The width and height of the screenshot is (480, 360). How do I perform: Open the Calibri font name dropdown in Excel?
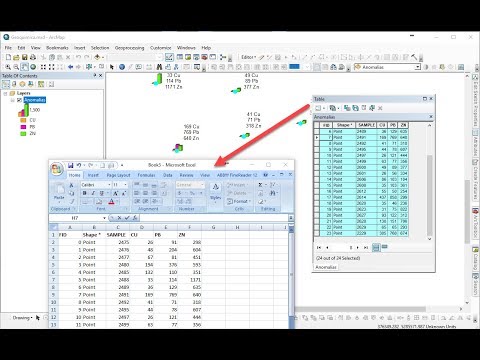[x=109, y=185]
